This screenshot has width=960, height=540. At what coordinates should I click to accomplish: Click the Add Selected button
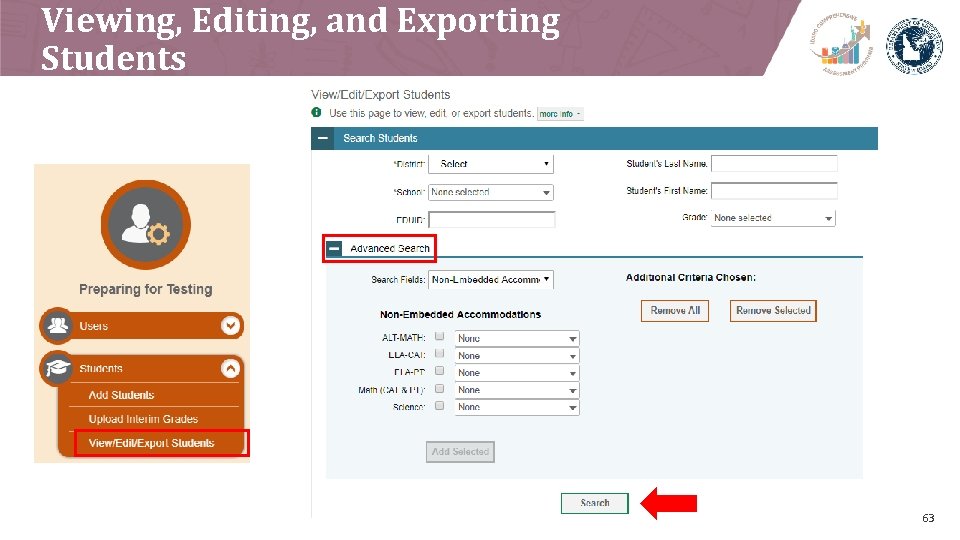tap(460, 452)
